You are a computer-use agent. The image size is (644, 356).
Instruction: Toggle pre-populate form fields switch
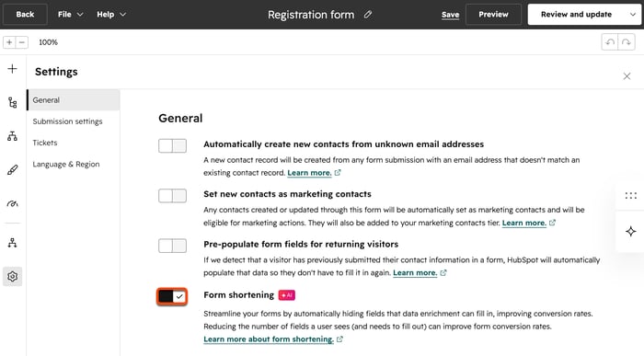click(173, 246)
